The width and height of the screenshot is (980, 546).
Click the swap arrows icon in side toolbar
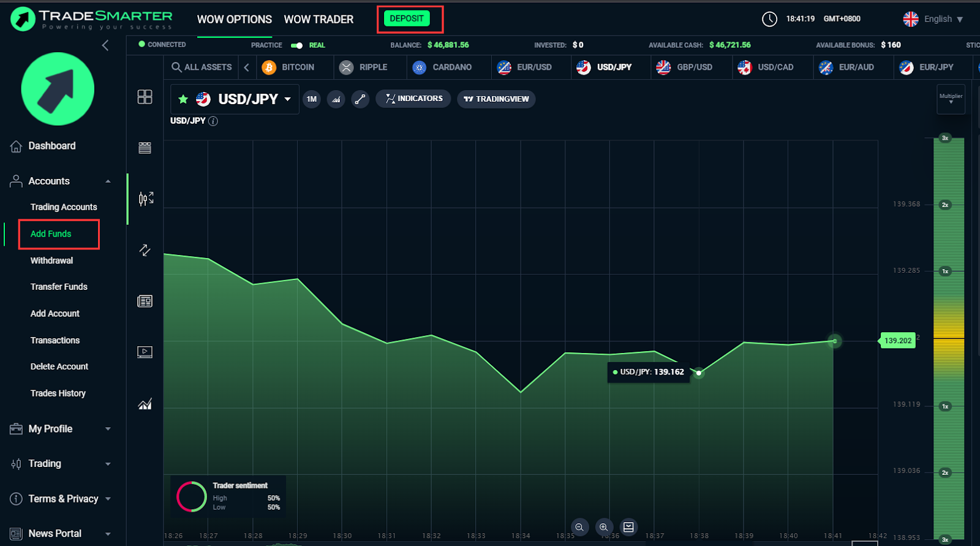(x=145, y=249)
